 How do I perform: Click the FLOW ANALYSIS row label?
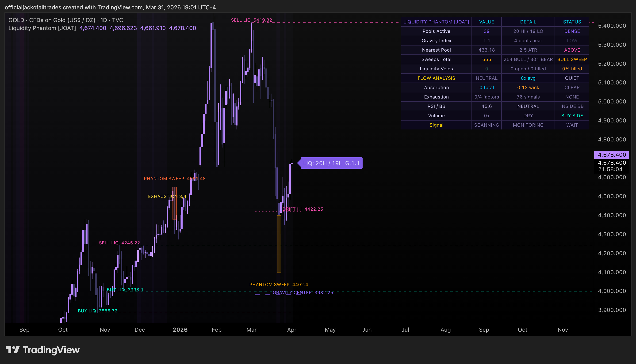436,78
